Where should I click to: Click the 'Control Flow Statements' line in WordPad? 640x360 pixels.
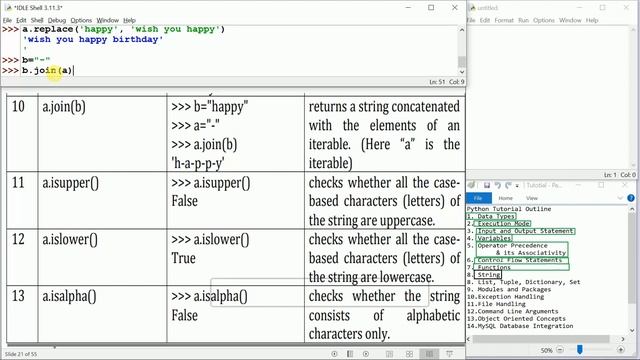(x=520, y=260)
